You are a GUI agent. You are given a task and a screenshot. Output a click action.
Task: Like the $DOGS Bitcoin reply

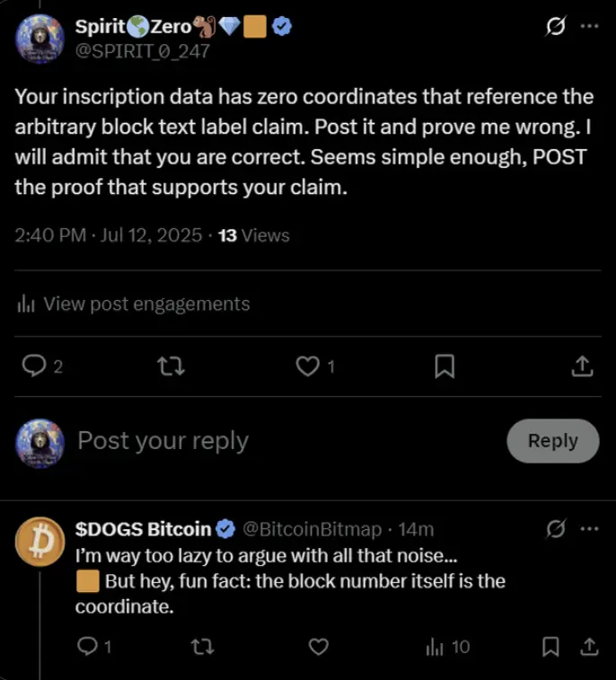point(319,647)
